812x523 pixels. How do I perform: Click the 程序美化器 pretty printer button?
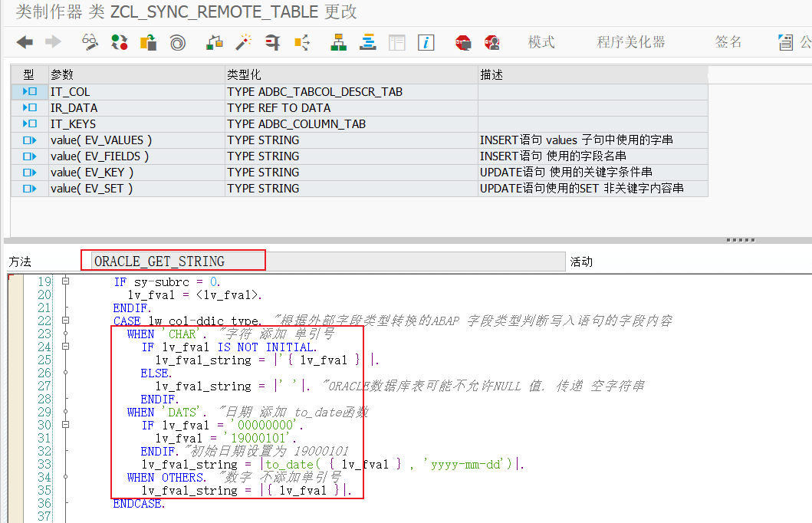click(x=631, y=42)
